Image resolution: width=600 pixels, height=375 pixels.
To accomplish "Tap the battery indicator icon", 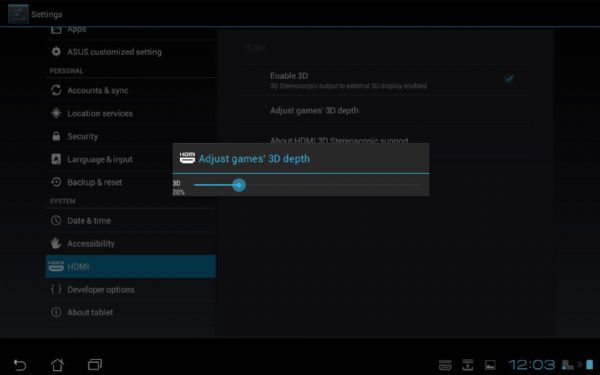I will tap(590, 364).
